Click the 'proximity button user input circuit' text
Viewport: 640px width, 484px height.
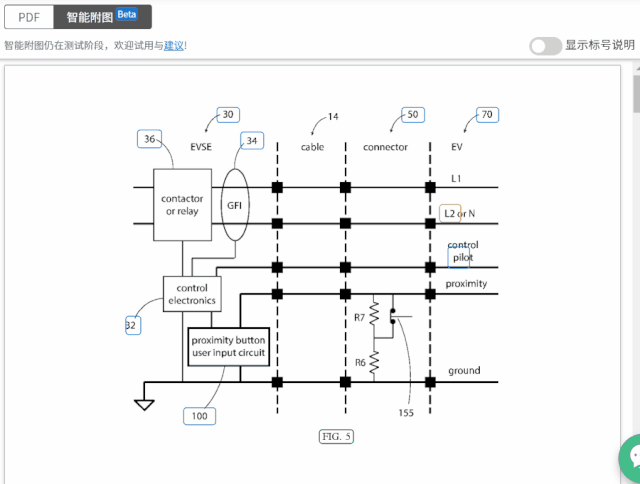228,346
